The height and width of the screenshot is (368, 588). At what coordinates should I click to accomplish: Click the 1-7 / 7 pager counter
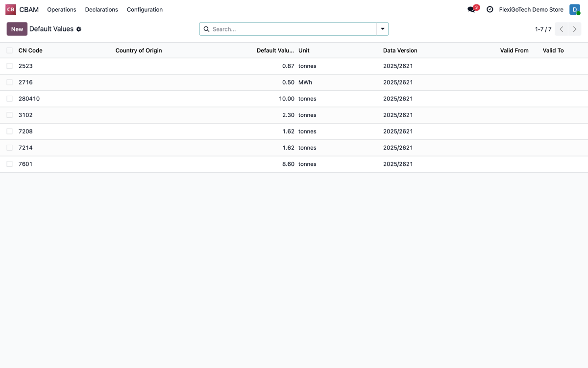click(x=543, y=29)
